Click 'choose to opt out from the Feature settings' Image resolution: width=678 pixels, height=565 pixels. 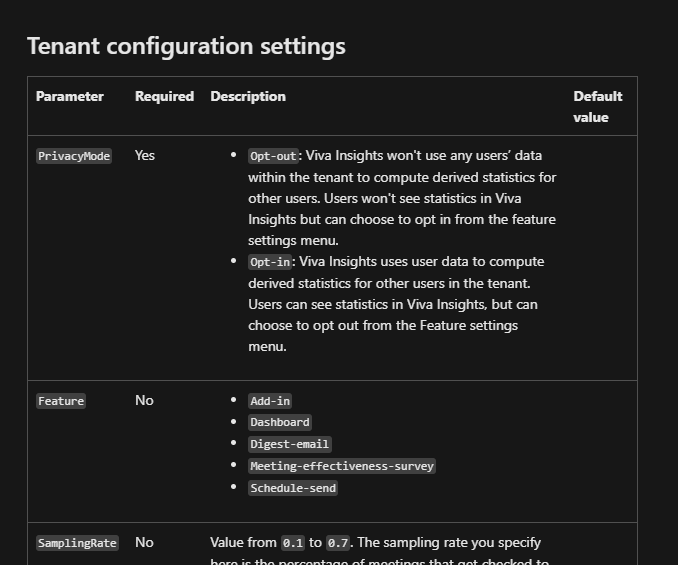pyautogui.click(x=383, y=326)
